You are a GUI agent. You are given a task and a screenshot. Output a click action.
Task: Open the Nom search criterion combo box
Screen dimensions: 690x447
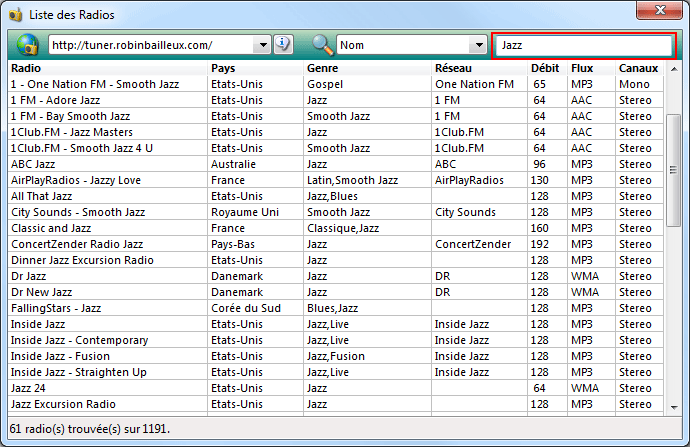pyautogui.click(x=412, y=45)
